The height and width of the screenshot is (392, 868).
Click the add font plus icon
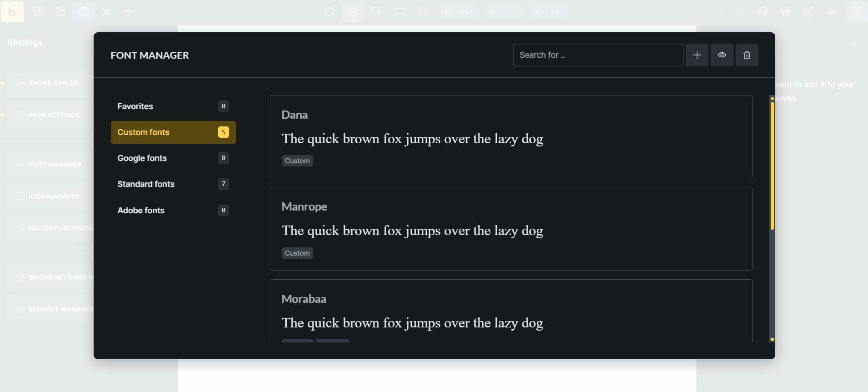697,55
